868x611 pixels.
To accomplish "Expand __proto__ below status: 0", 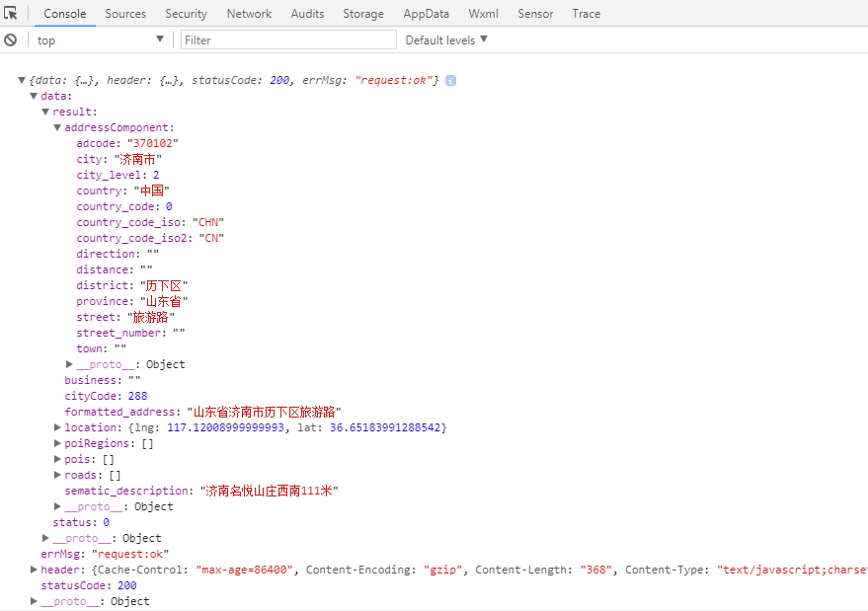I will click(x=45, y=538).
